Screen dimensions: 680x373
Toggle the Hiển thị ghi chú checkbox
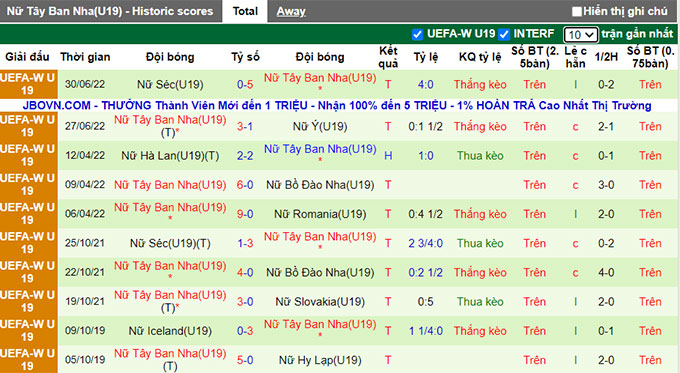pyautogui.click(x=576, y=11)
